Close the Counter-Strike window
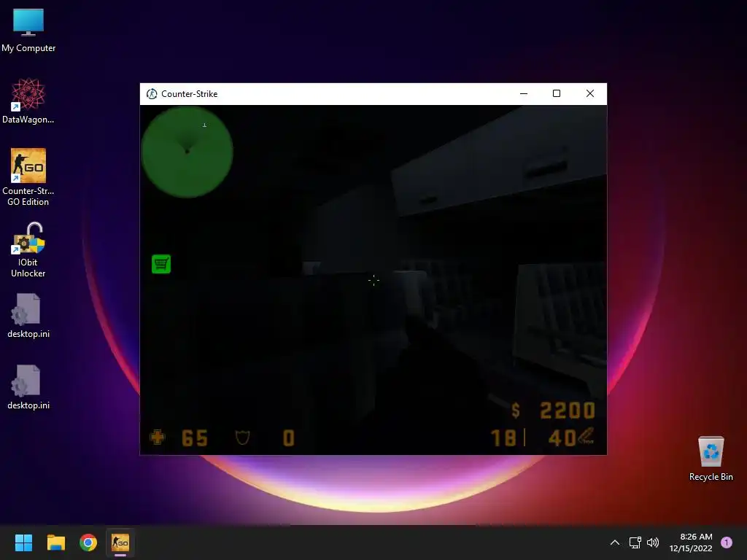The image size is (747, 560). [x=589, y=94]
